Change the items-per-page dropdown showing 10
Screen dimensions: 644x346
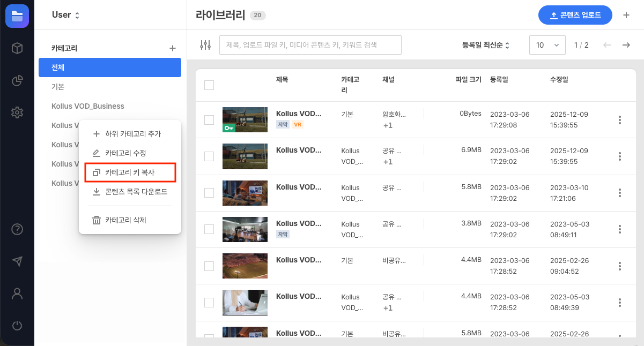point(547,45)
